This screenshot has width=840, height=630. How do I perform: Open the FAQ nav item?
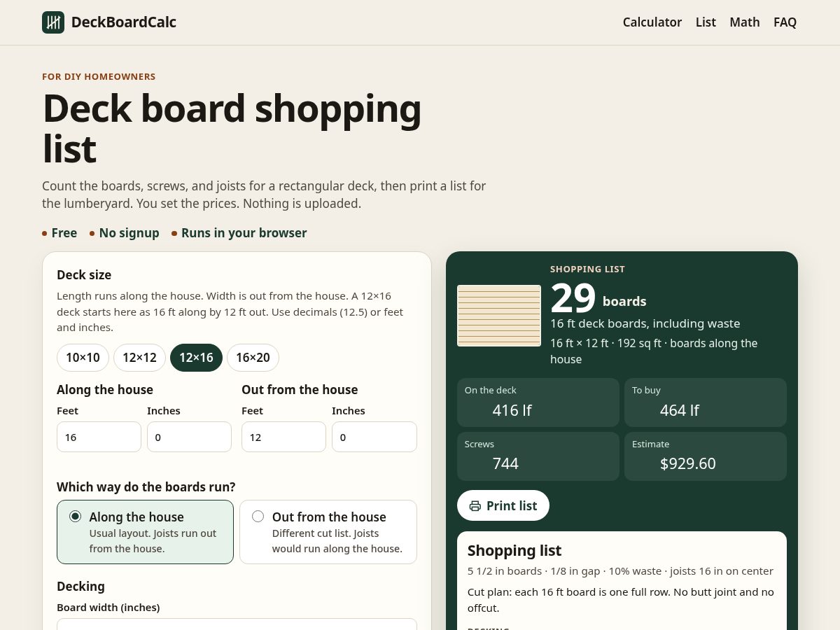(785, 22)
